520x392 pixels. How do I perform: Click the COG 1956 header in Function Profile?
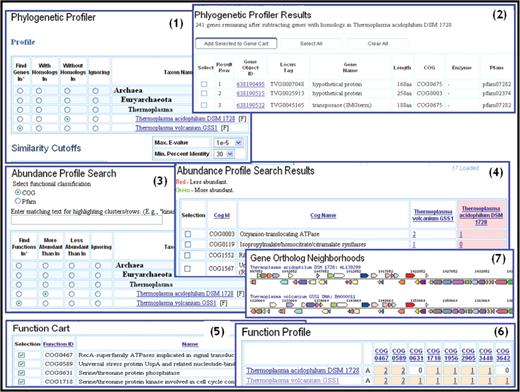click(451, 355)
